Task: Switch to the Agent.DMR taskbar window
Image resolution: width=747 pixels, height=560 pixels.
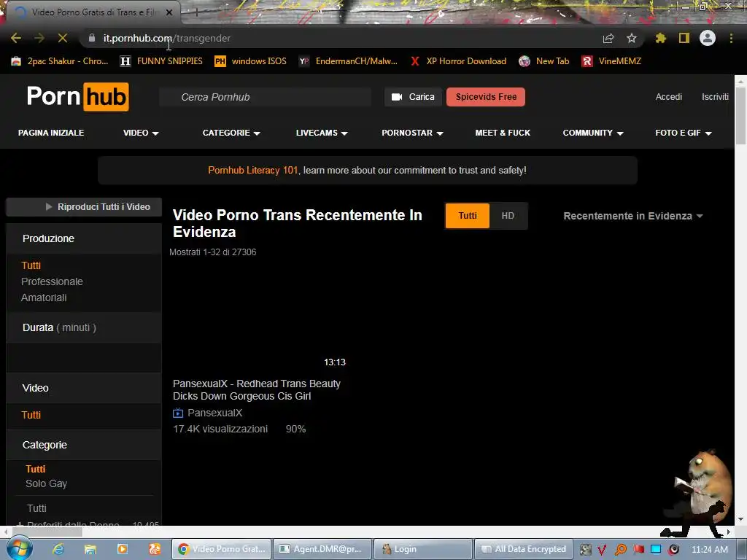Action: click(321, 549)
